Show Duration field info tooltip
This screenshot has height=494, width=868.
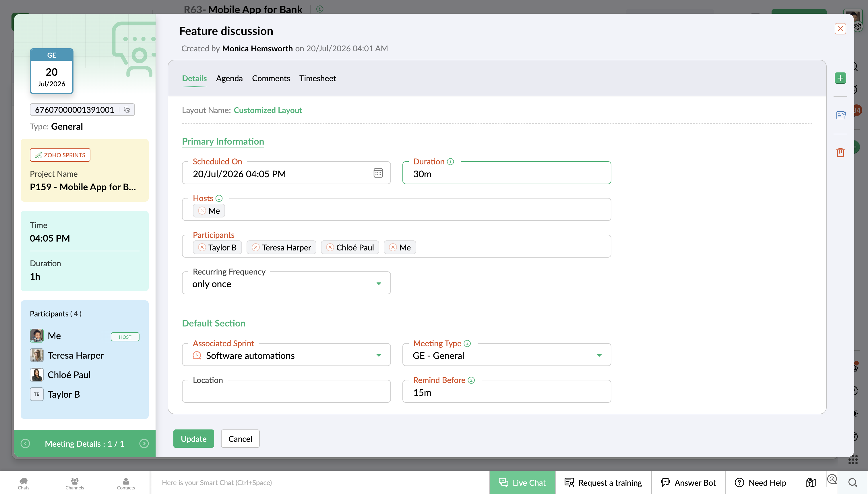point(450,162)
